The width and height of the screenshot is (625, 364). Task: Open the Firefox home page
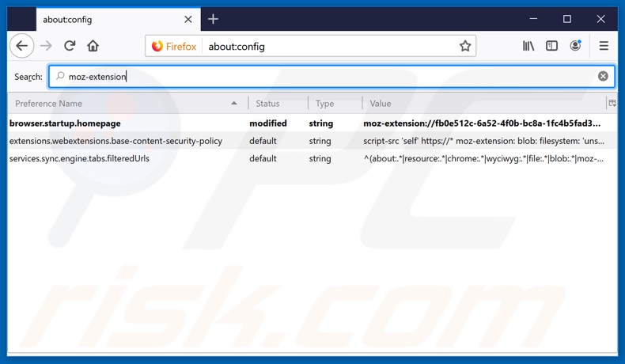pos(93,46)
